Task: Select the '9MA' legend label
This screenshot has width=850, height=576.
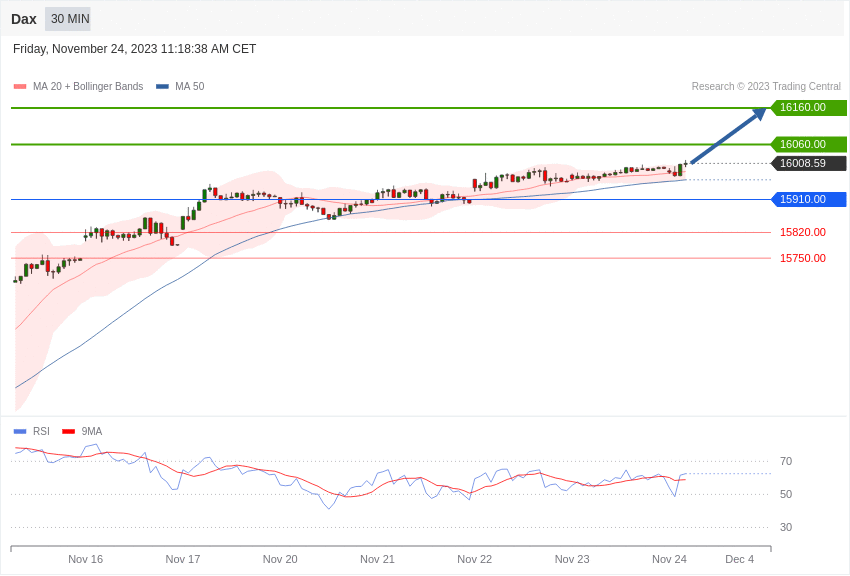Action: (x=92, y=431)
